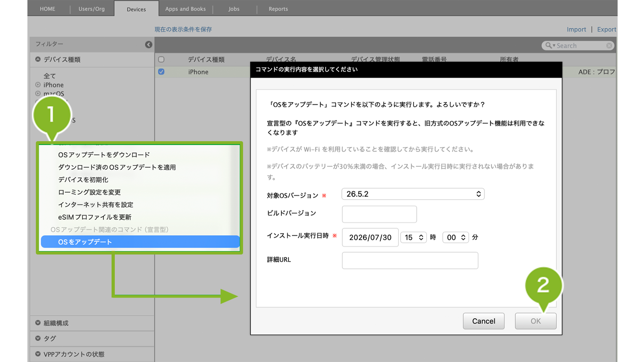The height and width of the screenshot is (362, 644).
Task: Select iPhone in the device type filter
Action: coord(54,85)
